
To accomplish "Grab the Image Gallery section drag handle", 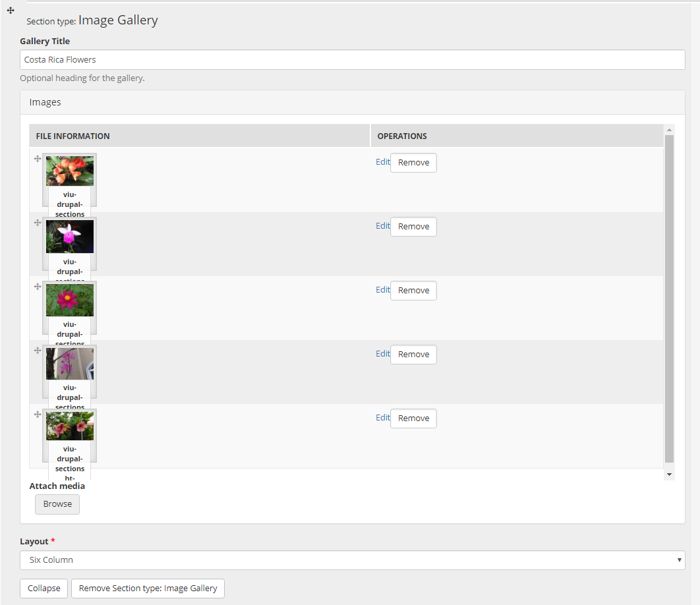I will point(11,11).
